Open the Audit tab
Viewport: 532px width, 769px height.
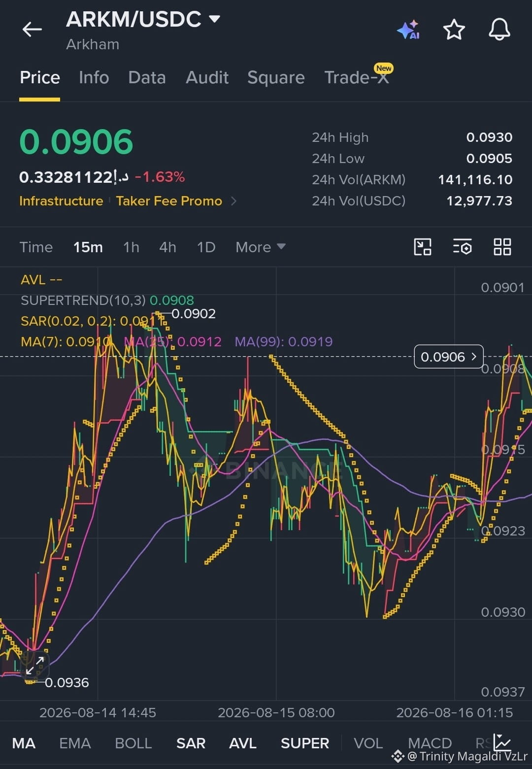tap(207, 77)
